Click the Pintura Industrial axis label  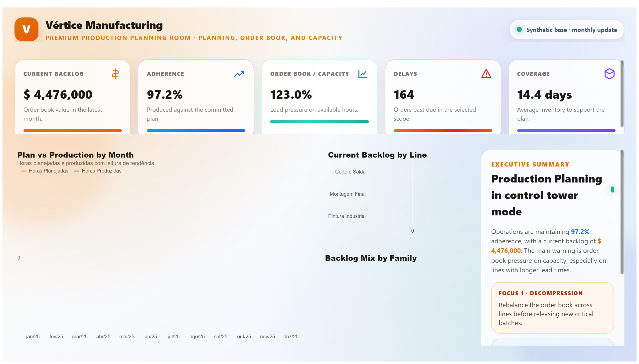(347, 216)
